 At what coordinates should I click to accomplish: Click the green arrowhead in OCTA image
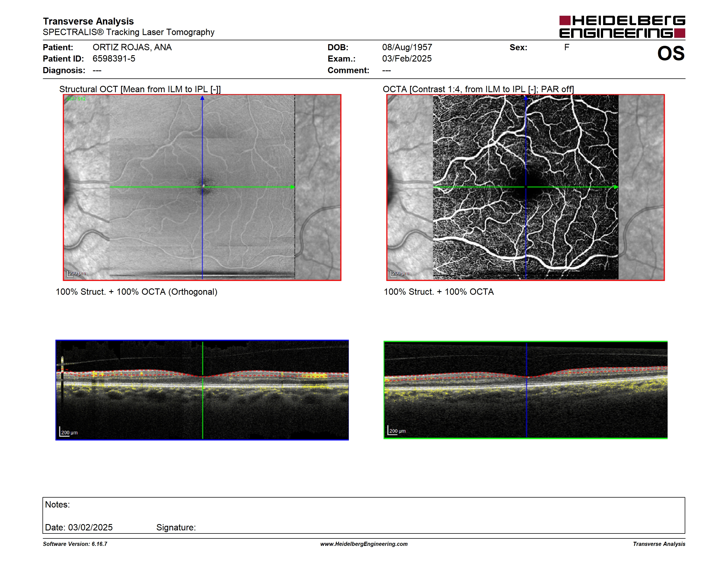(616, 187)
